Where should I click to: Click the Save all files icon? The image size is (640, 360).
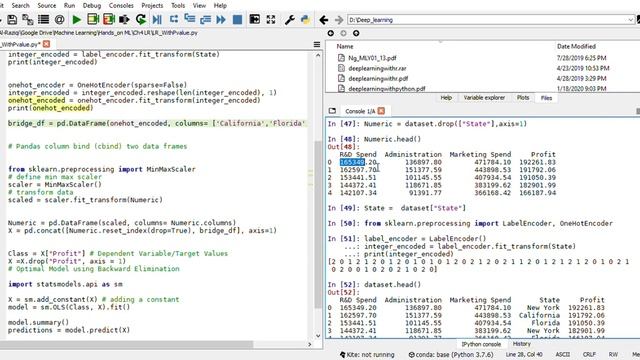28,20
